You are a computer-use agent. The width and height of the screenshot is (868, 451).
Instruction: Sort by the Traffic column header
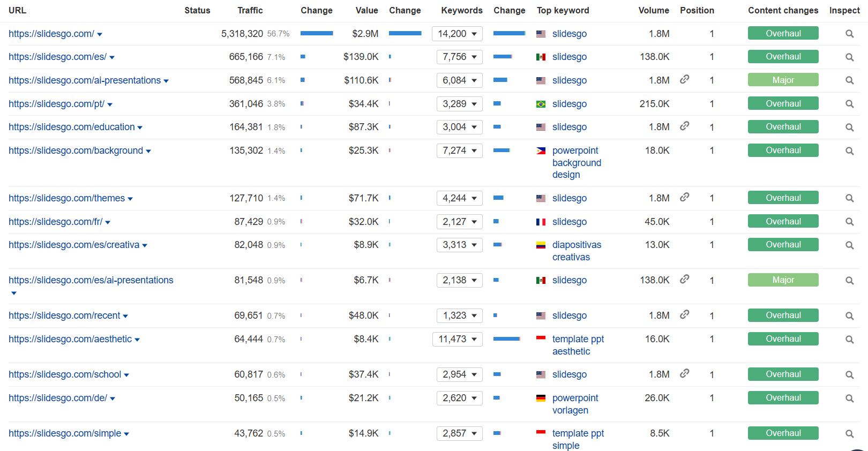[250, 10]
